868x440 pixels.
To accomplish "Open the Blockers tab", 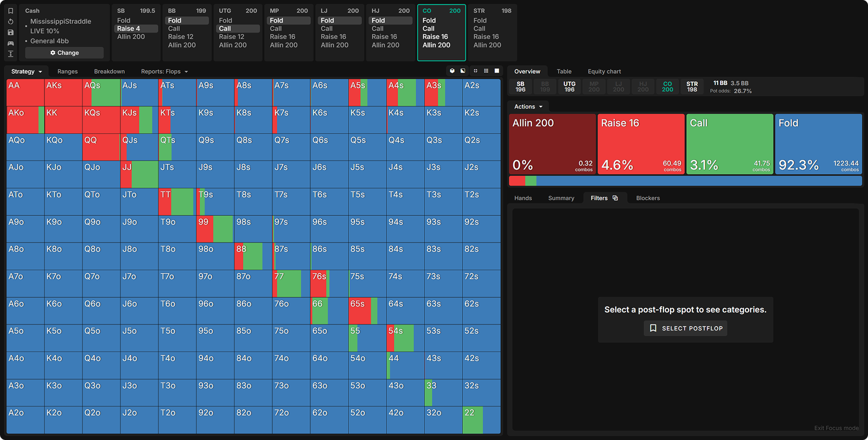I will (648, 198).
